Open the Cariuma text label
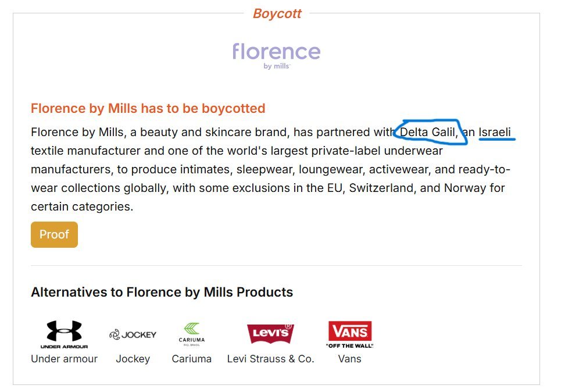The height and width of the screenshot is (392, 561). (x=192, y=359)
